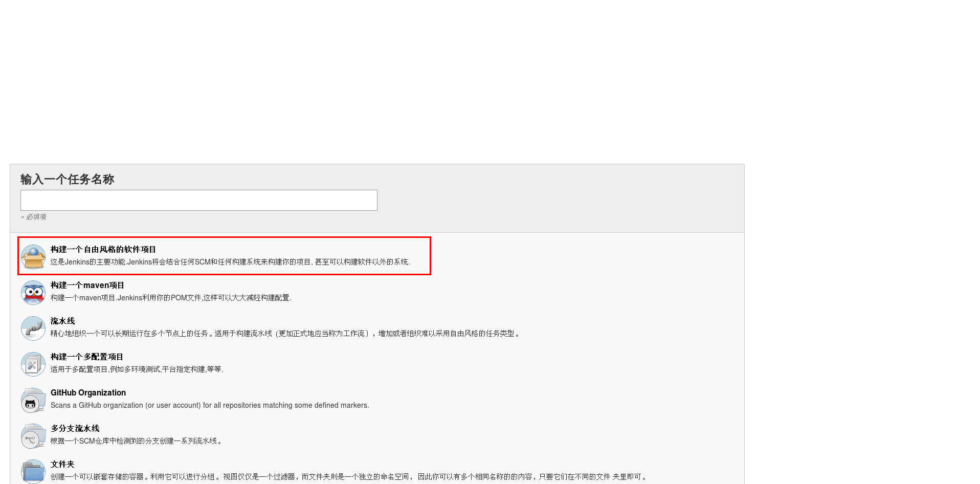Viewport: 980px width, 484px height.
Task: Click the GitHub Organization octocat icon
Action: (x=33, y=400)
